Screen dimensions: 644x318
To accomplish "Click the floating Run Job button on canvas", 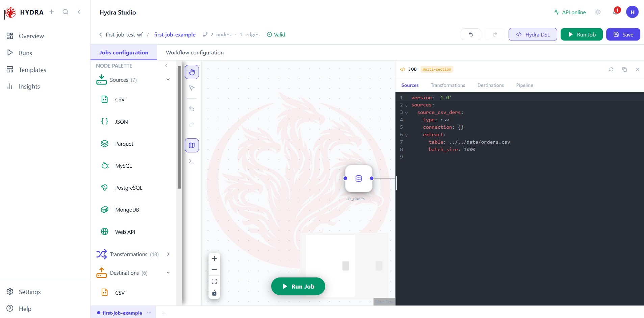I will pos(298,286).
